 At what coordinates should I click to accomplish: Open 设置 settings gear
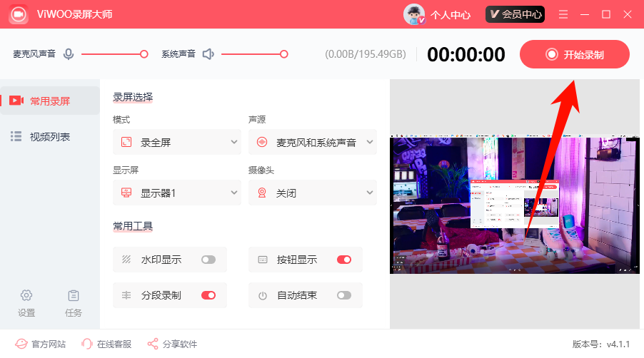tap(26, 303)
